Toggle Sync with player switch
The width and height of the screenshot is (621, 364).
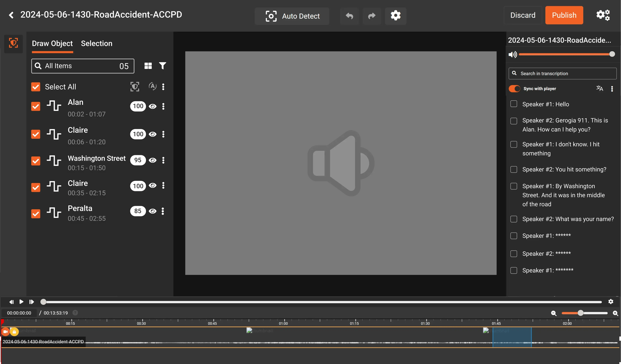(514, 89)
